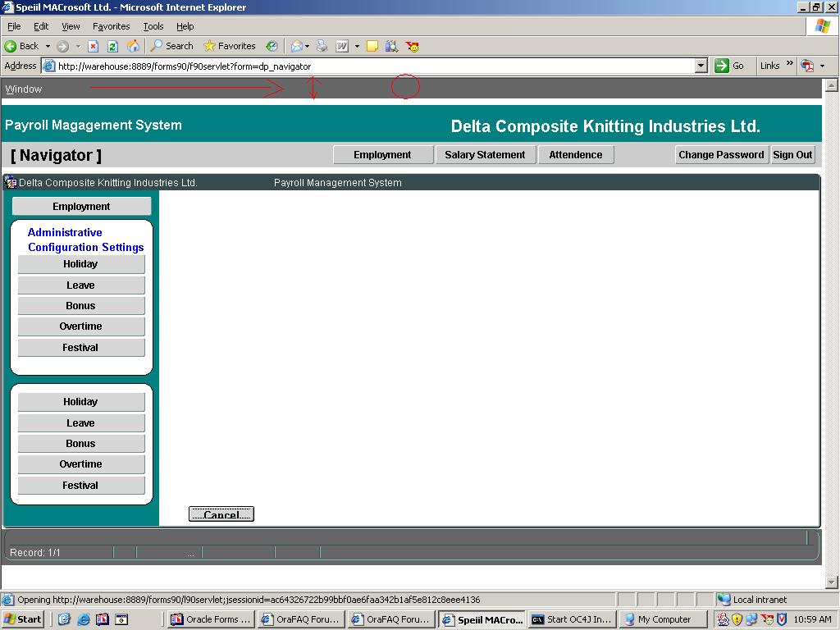Viewport: 840px width, 630px height.
Task: Click the page scrollbar up arrow
Action: (832, 84)
